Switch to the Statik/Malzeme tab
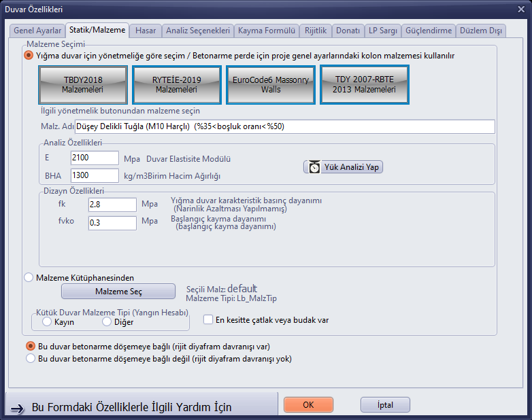Viewport: 532px width, 420px height. pos(97,30)
